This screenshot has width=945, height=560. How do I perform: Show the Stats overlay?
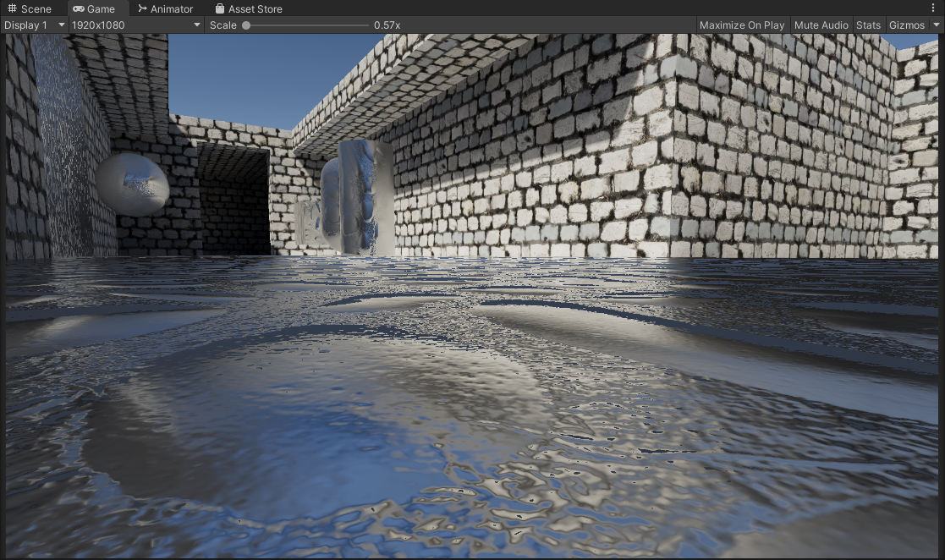click(868, 25)
